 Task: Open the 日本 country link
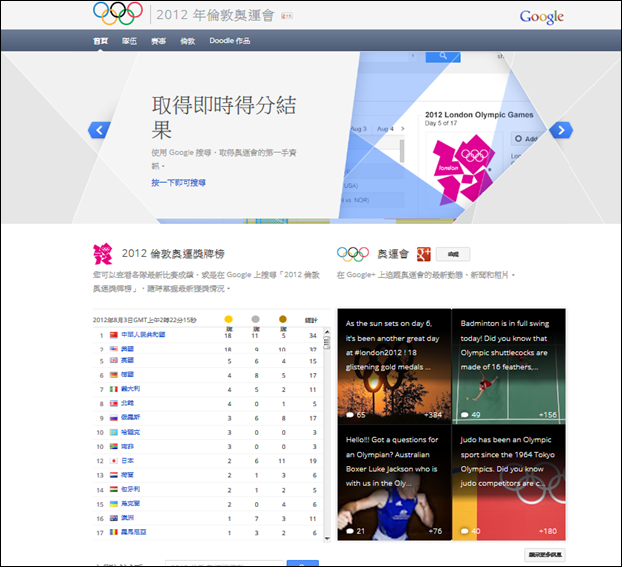pyautogui.click(x=127, y=461)
